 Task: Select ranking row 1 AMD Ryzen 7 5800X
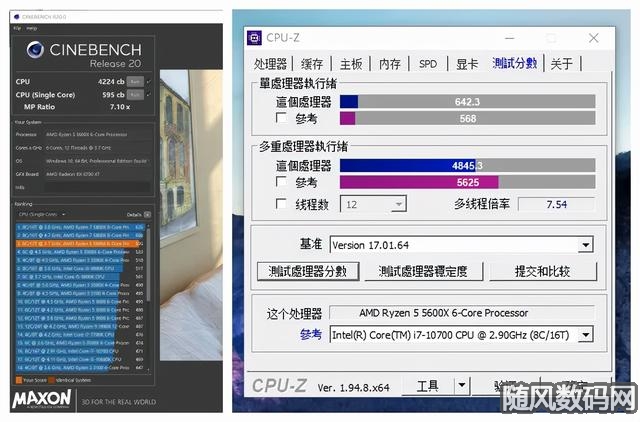click(x=80, y=227)
